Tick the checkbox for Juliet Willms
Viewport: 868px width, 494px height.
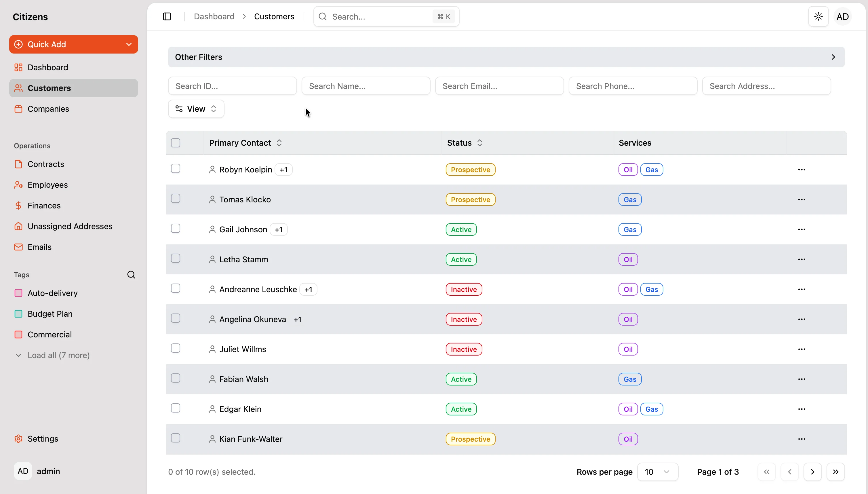point(175,348)
